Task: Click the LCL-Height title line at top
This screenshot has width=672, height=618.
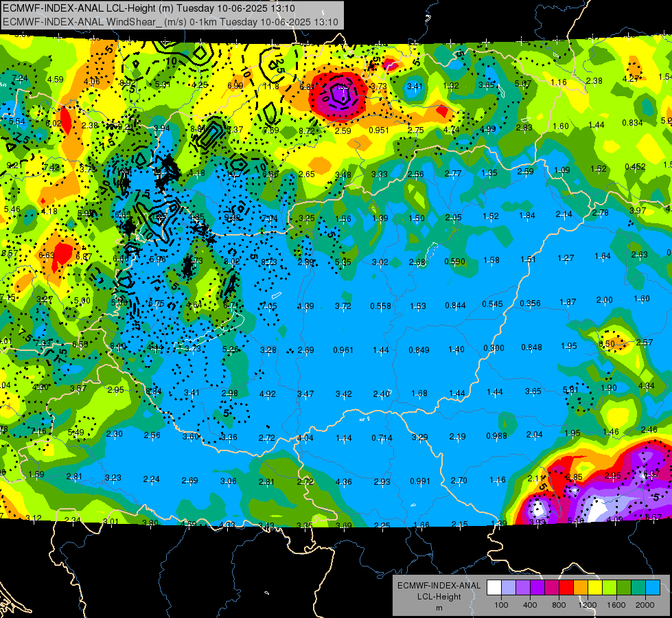Action: (x=149, y=8)
